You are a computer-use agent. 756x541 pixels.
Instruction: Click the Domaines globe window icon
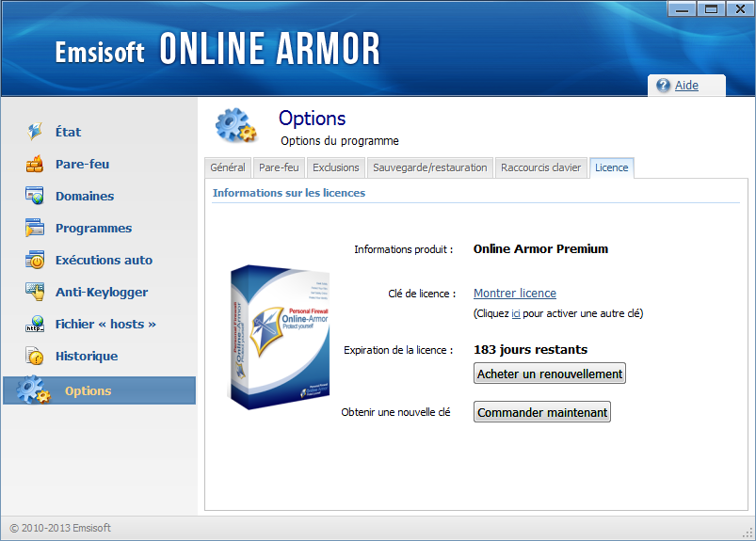point(35,196)
